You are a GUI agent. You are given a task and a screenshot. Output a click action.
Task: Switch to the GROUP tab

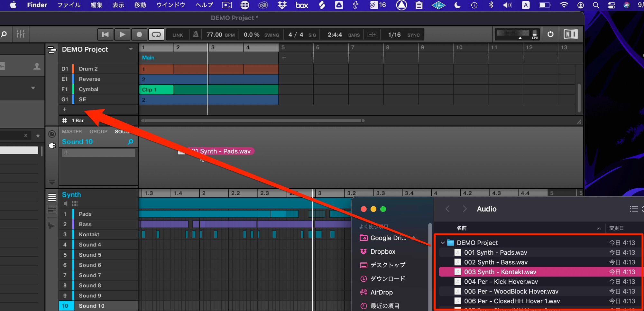click(98, 132)
